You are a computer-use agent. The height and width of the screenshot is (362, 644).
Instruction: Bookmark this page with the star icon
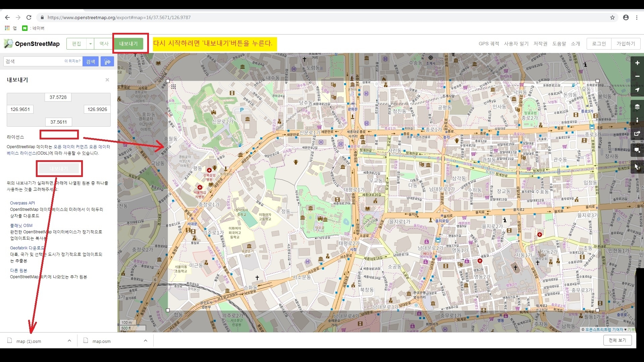612,17
